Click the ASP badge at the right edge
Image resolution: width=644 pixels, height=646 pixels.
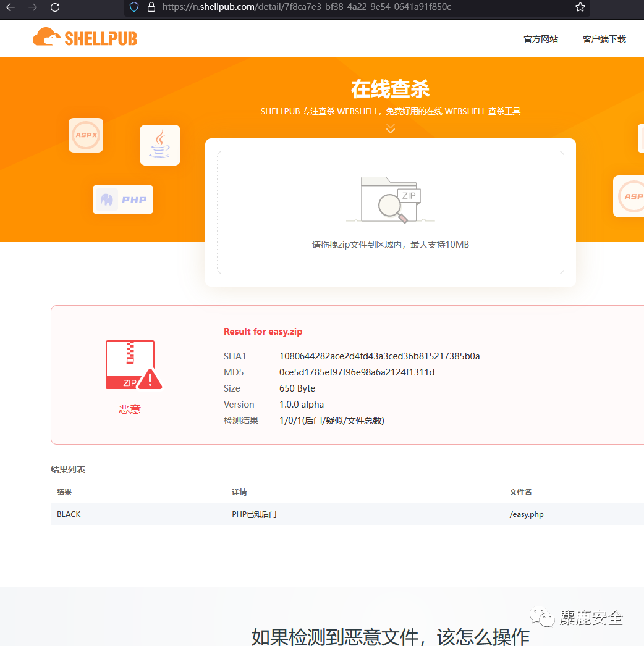click(x=629, y=196)
